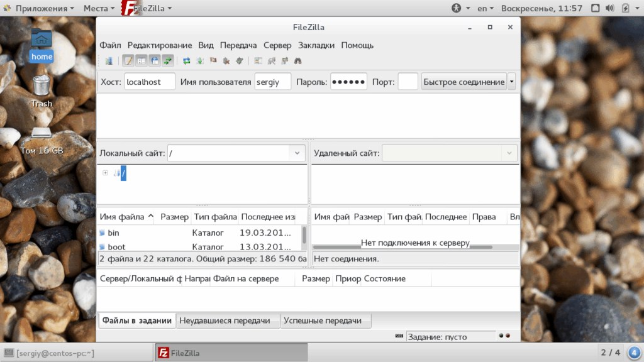The width and height of the screenshot is (644, 362).
Task: Toggle local directory tree display icon
Action: pos(142,61)
